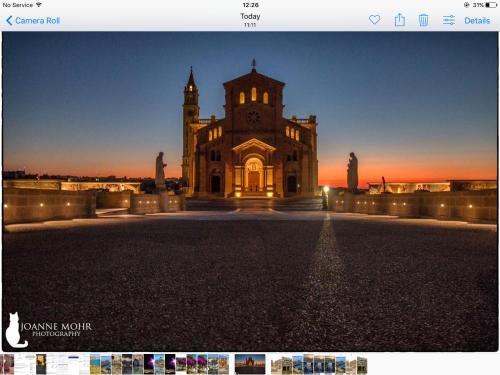The width and height of the screenshot is (500, 375).
Task: Select the highlighted basilica thumbnail in filmstrip
Action: (x=250, y=364)
